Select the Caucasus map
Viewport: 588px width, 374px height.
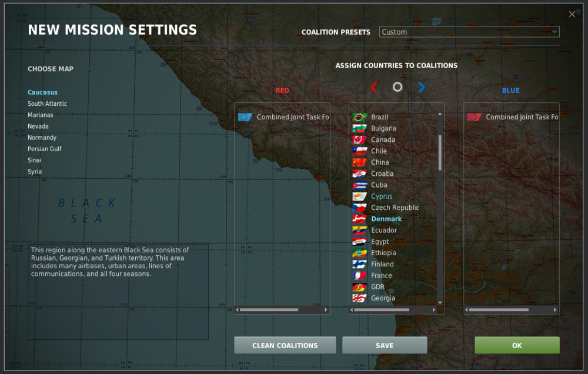43,92
